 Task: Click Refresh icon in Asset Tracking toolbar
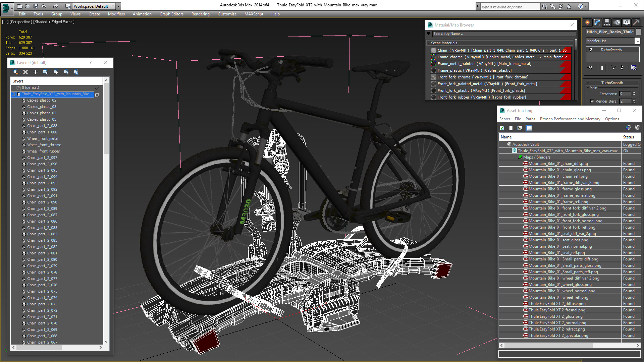click(502, 128)
